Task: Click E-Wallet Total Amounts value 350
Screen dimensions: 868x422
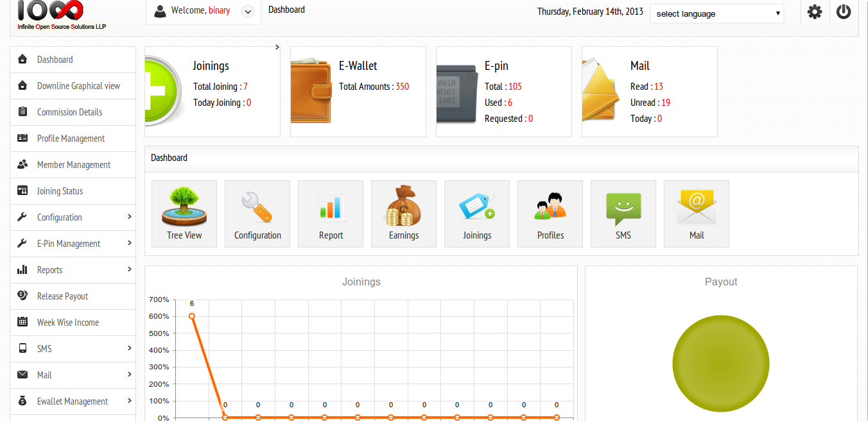Action: click(x=402, y=87)
